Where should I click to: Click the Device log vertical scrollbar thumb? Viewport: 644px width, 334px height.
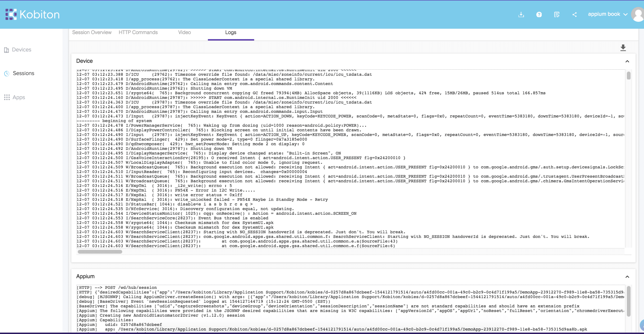tap(628, 76)
